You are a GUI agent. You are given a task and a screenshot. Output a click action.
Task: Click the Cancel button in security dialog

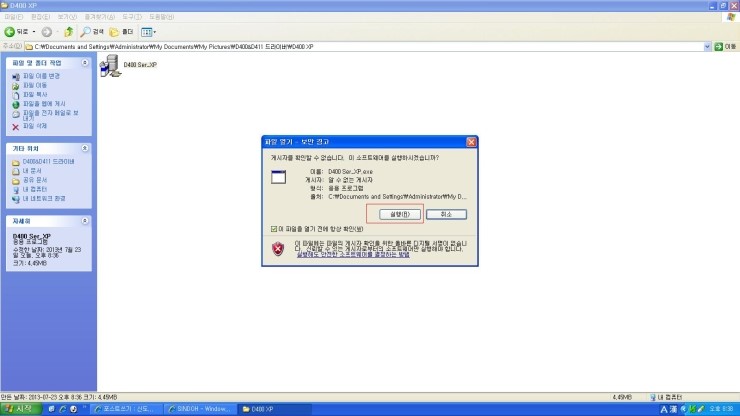click(446, 214)
